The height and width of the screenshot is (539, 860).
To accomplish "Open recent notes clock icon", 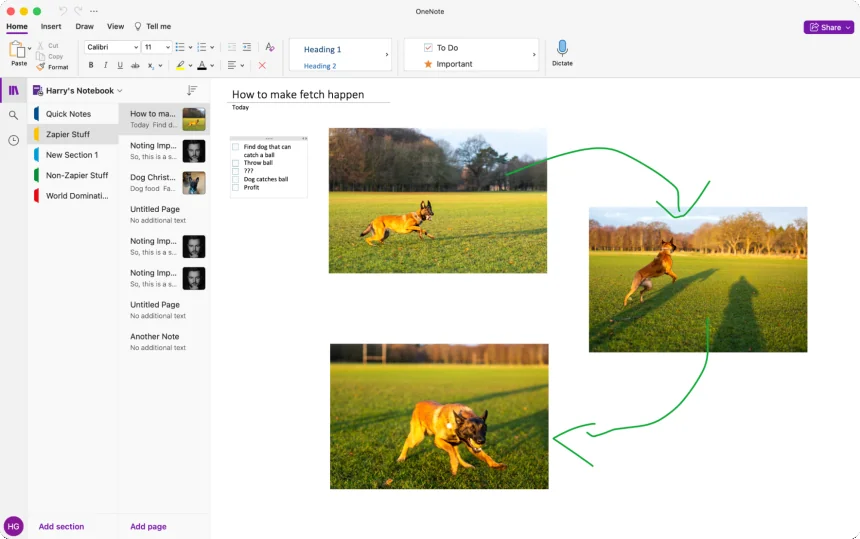I will click(13, 140).
